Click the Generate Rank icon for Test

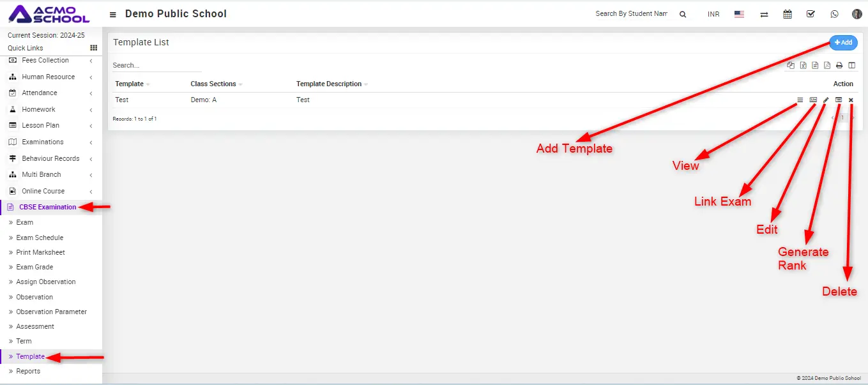pyautogui.click(x=839, y=100)
